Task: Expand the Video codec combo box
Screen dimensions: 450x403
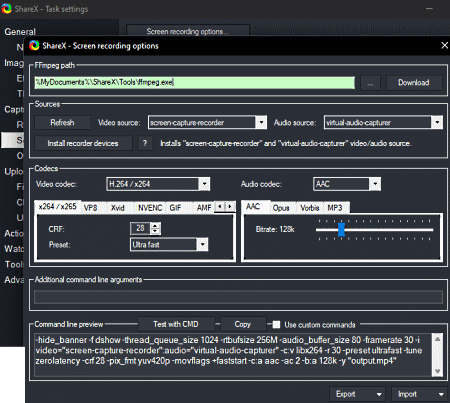Action: click(x=158, y=184)
